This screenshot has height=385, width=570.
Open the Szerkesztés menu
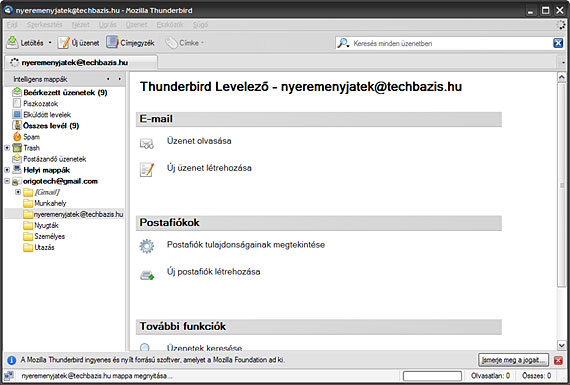44,25
